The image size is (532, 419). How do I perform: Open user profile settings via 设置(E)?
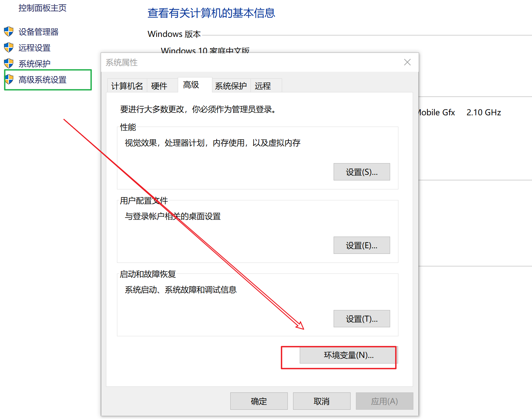pyautogui.click(x=362, y=245)
